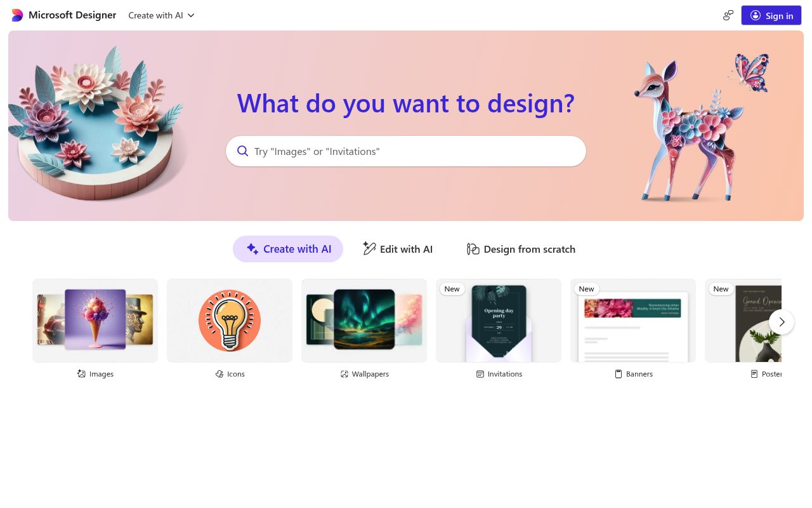Open the share/connect icon beside Sign in
Screen dimensions: 812x508
[728, 15]
